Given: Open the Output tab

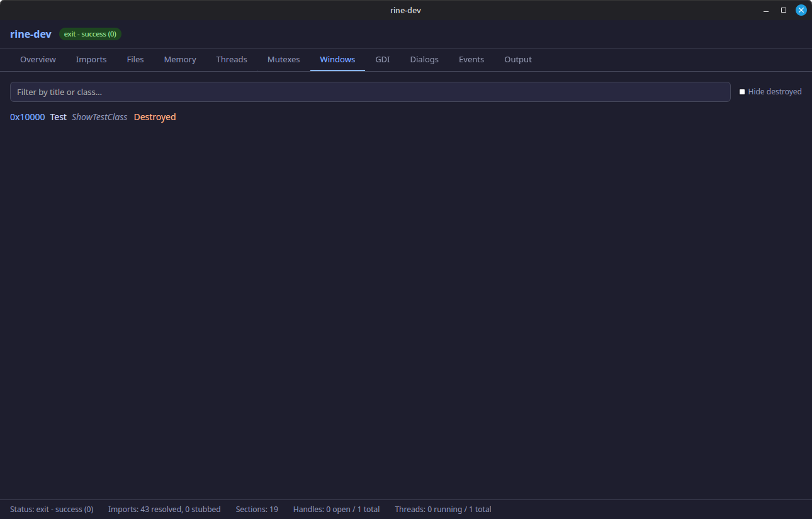Looking at the screenshot, I should pos(518,59).
